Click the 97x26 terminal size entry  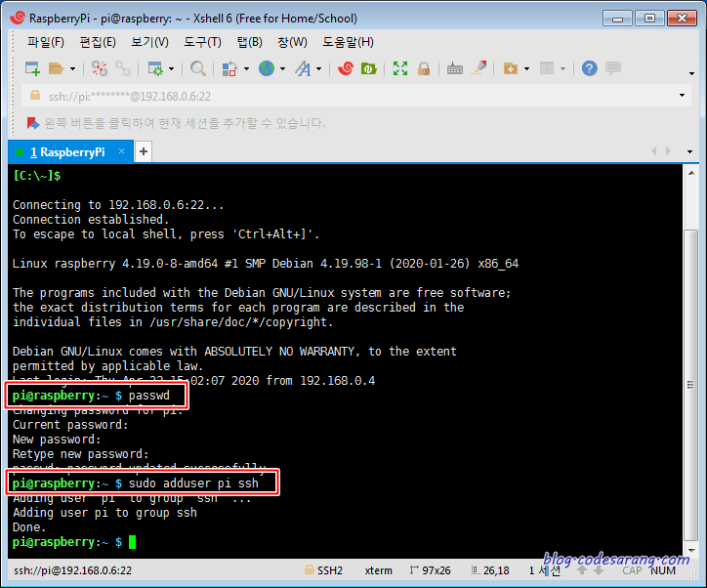point(431,570)
